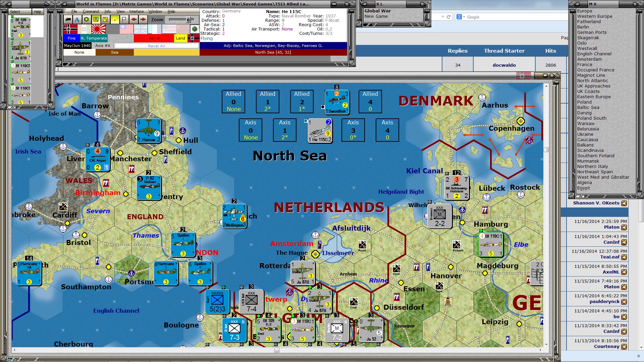
Task: Click the Bremen 2-2 militia counter
Action: point(439,216)
